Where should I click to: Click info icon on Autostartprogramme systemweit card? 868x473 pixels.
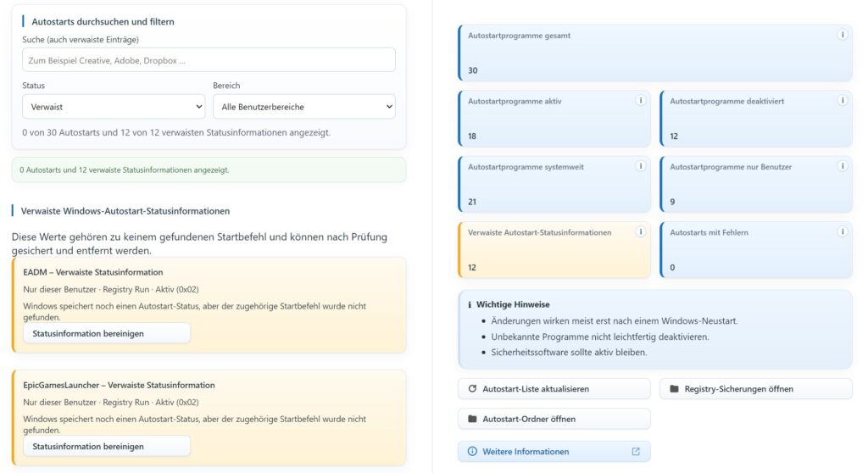coord(641,166)
